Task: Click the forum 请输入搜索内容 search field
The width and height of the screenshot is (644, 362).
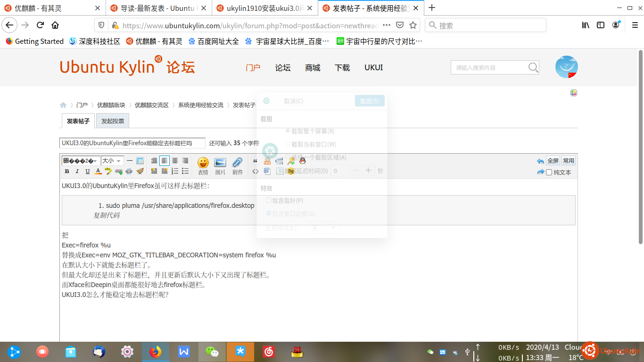Action: pos(488,67)
